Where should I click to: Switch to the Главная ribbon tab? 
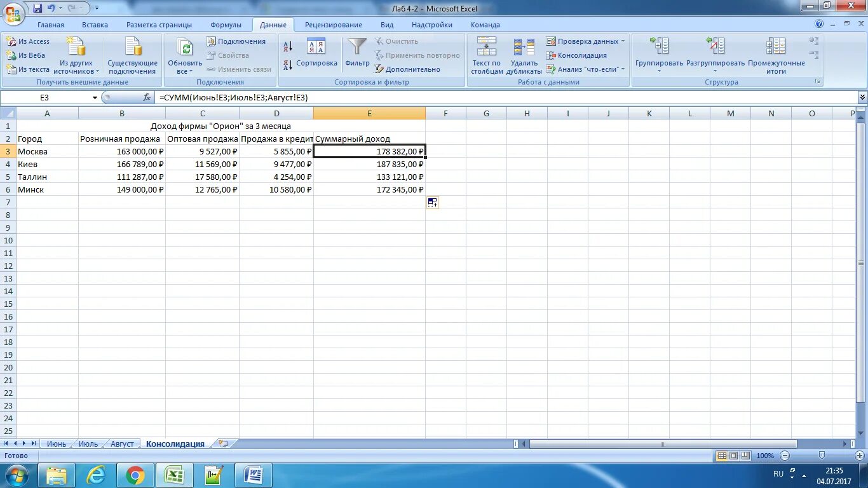pos(51,25)
